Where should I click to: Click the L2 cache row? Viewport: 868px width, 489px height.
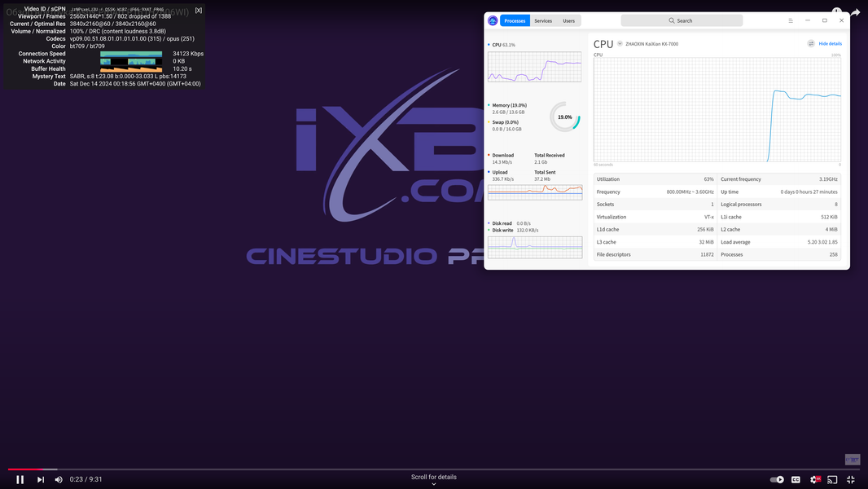(x=779, y=229)
